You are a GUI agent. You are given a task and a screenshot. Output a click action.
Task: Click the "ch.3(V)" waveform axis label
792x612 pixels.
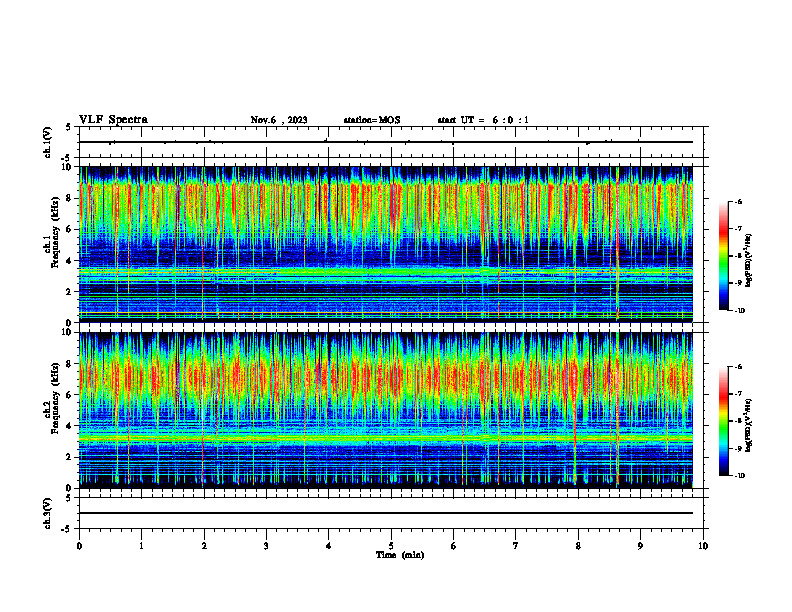pyautogui.click(x=48, y=514)
